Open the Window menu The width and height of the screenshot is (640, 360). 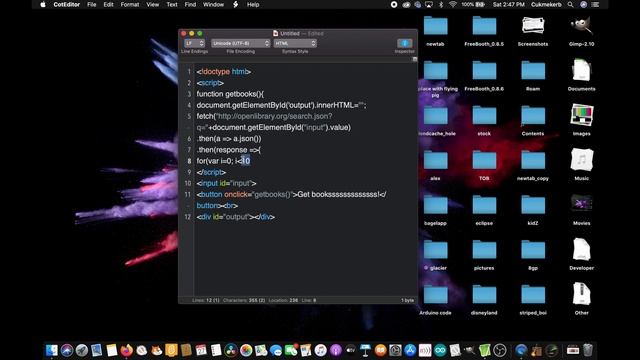(213, 4)
